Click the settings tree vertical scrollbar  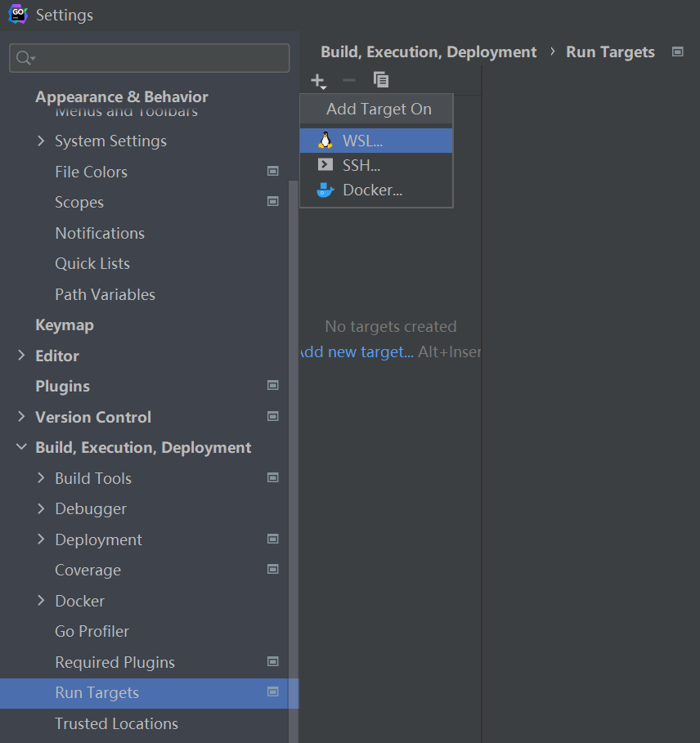(x=294, y=409)
